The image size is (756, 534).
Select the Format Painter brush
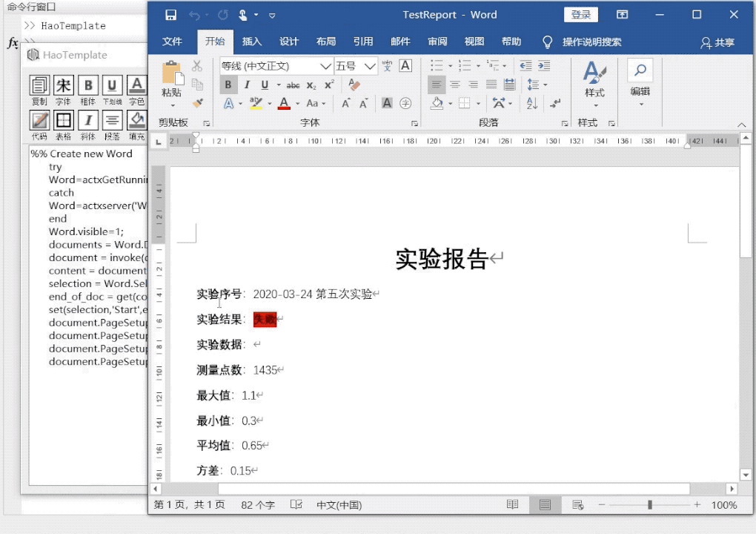click(197, 103)
